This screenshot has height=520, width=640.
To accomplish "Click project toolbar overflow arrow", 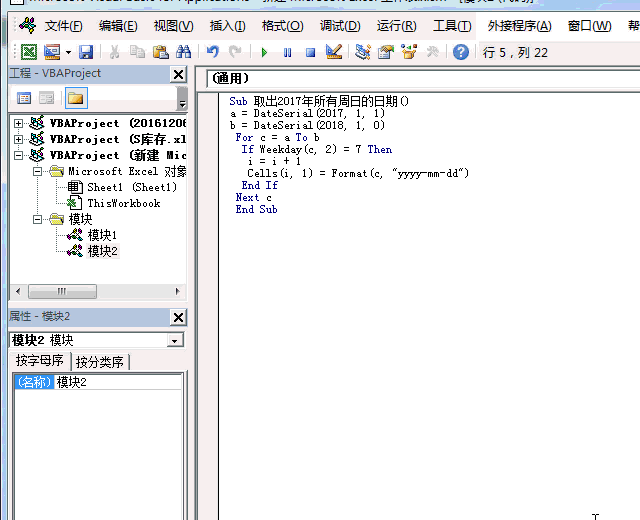I will 182,98.
